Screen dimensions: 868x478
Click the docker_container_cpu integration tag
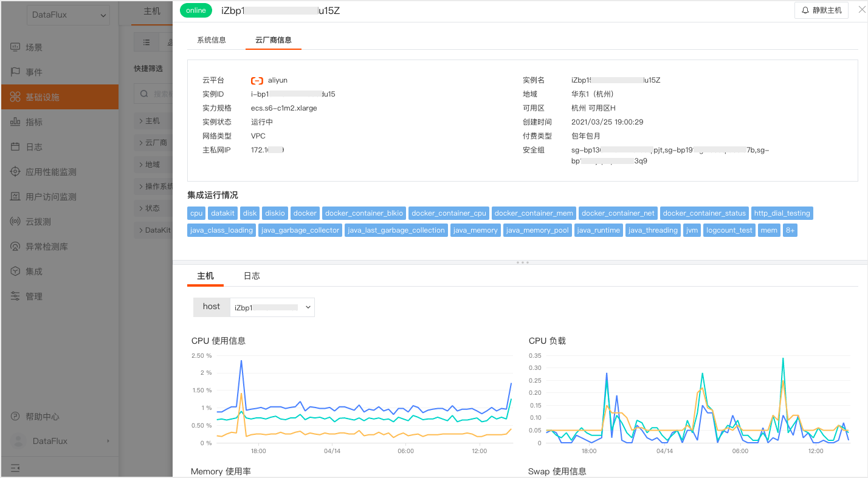(x=449, y=213)
